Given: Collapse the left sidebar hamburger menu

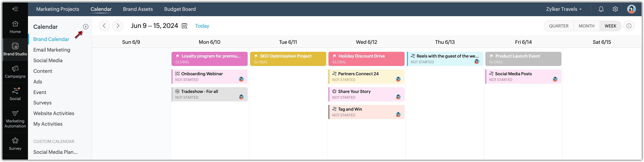Looking at the screenshot, I should [15, 9].
